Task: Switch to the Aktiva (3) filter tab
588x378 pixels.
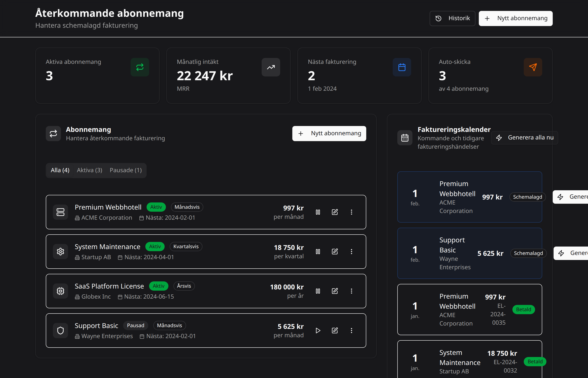Action: pyautogui.click(x=89, y=170)
